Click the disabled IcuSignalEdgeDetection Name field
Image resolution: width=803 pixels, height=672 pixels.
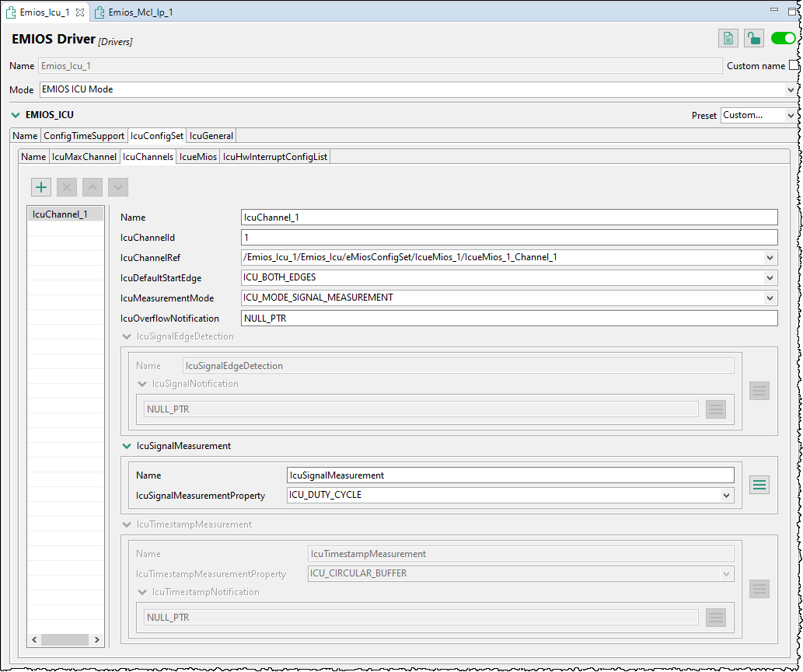click(459, 365)
